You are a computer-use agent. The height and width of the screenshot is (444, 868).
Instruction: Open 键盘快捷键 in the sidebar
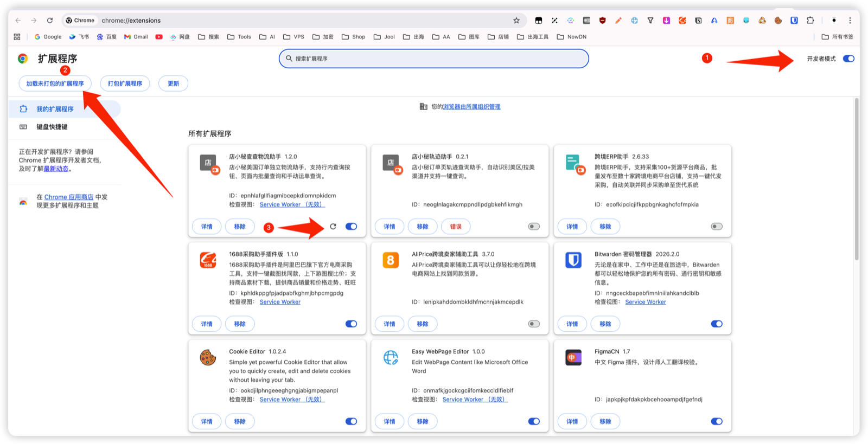[65, 127]
